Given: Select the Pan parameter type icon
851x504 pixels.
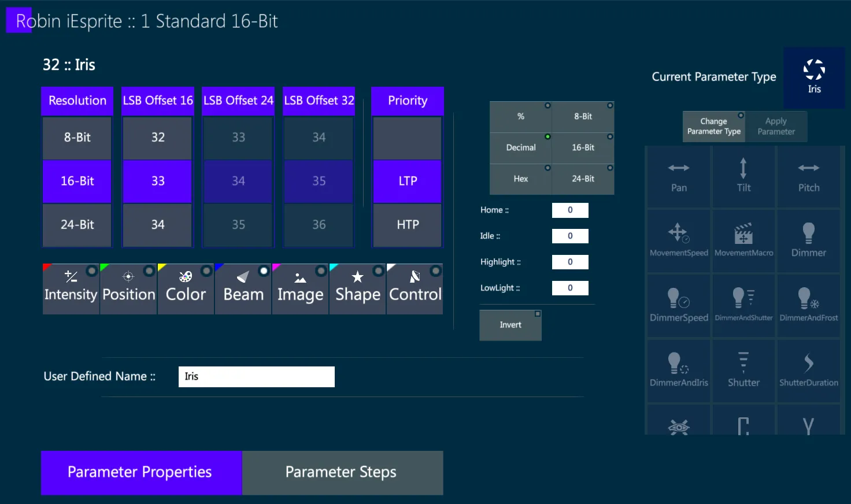Looking at the screenshot, I should [x=679, y=177].
